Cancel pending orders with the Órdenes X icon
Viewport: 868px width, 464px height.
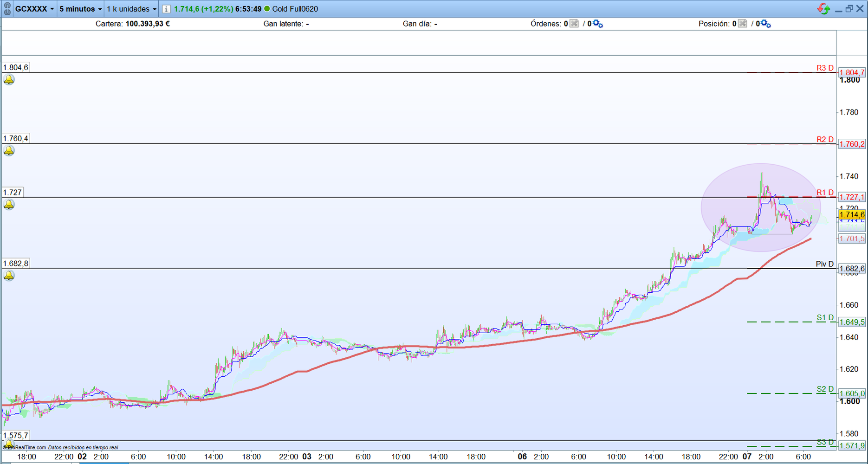(x=574, y=24)
